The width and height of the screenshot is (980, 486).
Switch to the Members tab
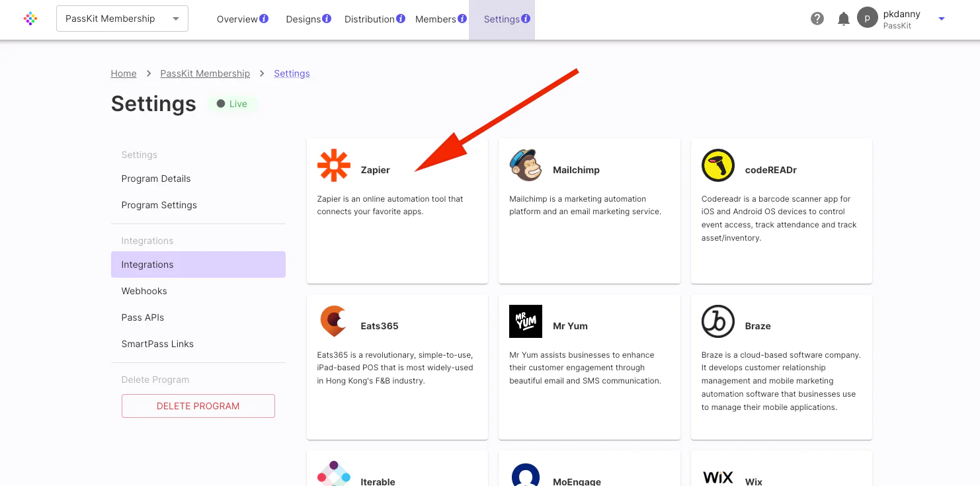point(436,19)
